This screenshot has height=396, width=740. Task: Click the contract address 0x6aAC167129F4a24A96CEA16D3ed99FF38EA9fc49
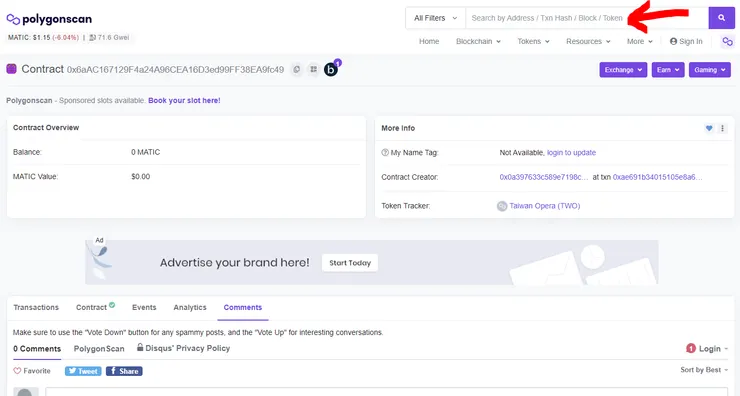coord(175,70)
